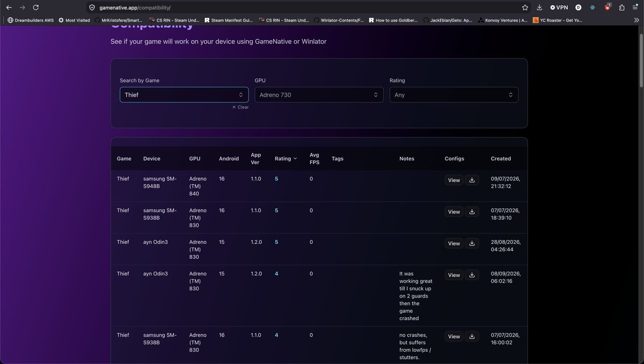Click the Avg FPS column header

point(314,159)
